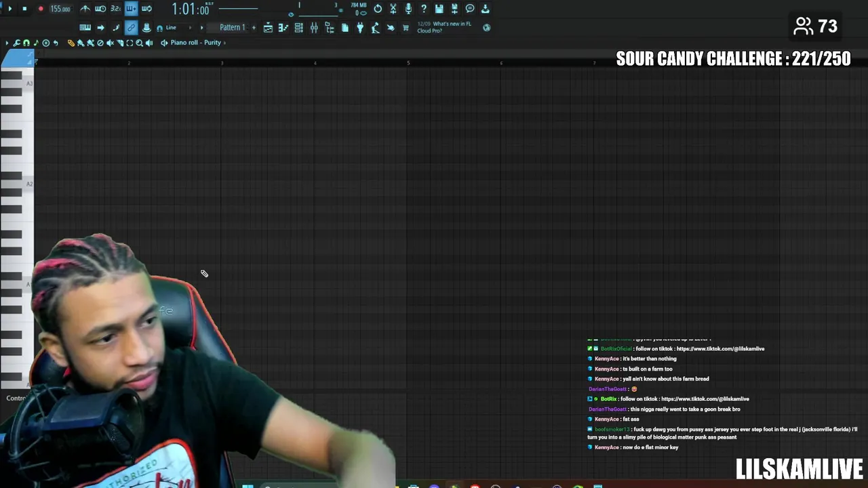The height and width of the screenshot is (488, 868).
Task: Click the audio editor scissors icon
Action: (x=393, y=9)
